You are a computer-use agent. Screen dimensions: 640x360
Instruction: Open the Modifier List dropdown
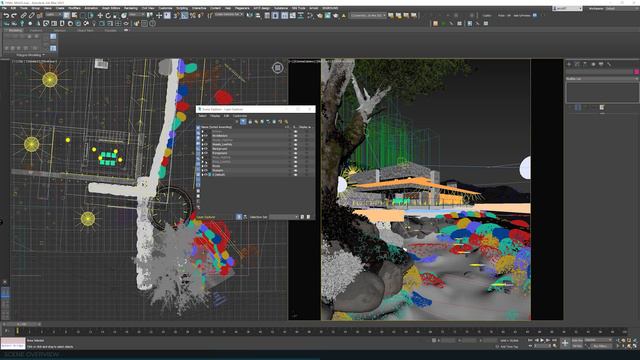[x=602, y=79]
